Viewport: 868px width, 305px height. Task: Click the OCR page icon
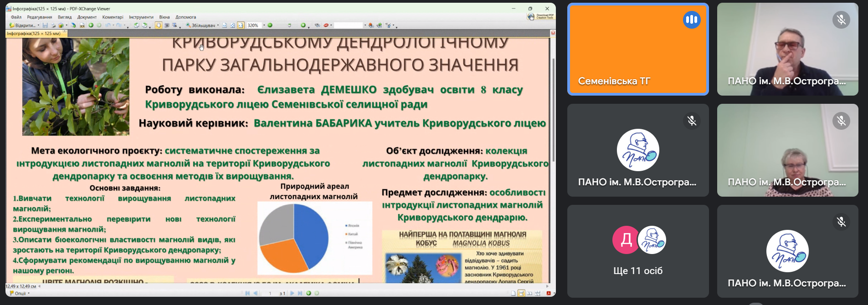82,25
